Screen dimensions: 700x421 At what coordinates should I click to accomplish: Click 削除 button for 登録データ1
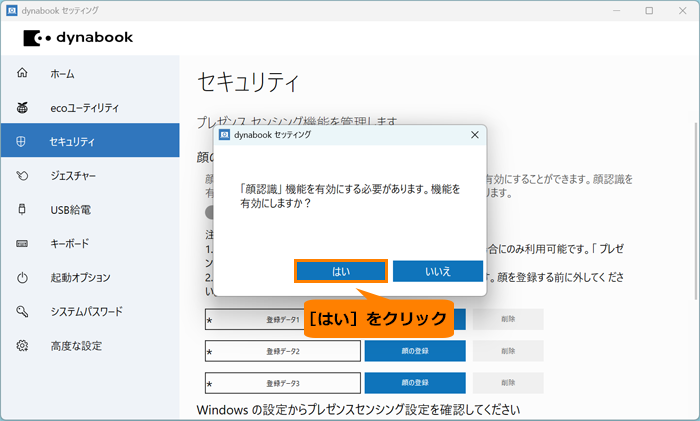(x=508, y=319)
